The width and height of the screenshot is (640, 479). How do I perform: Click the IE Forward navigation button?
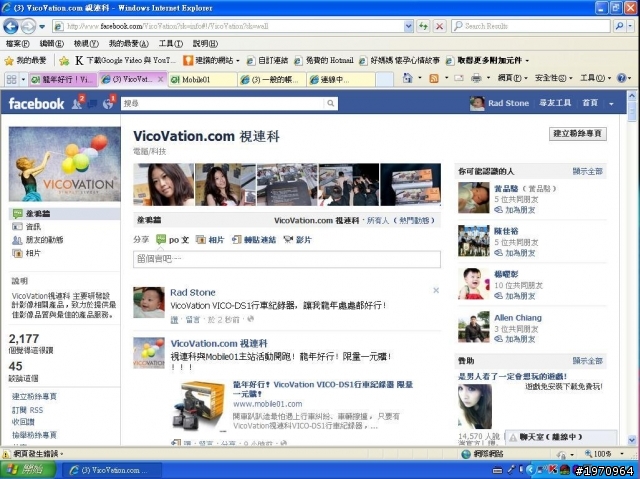click(x=29, y=27)
